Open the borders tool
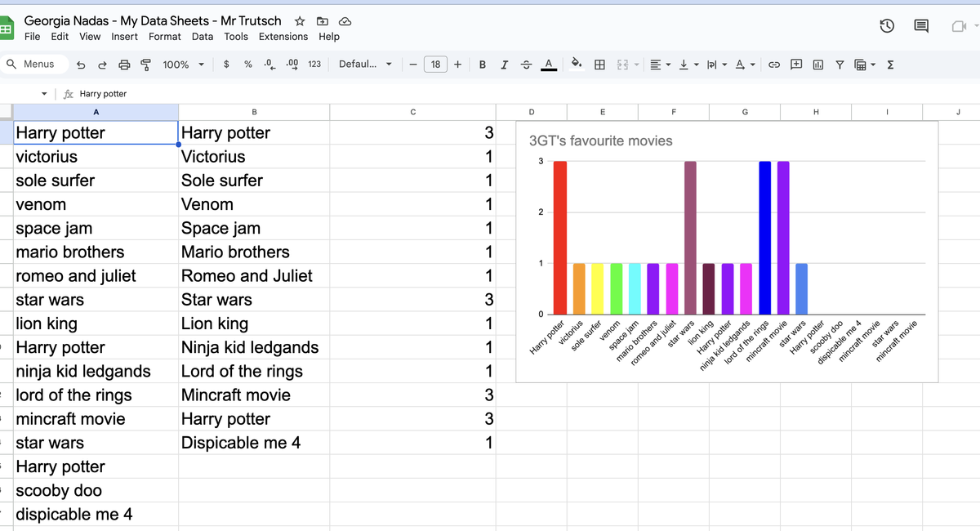The width and height of the screenshot is (980, 531). coord(599,64)
